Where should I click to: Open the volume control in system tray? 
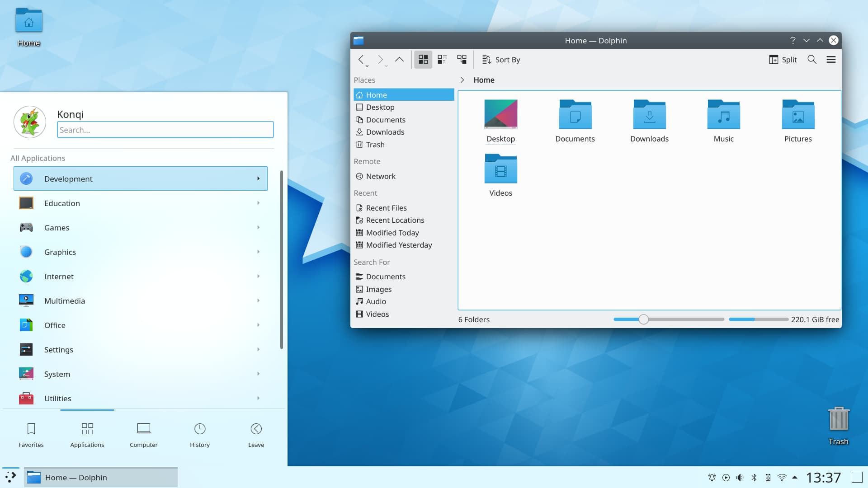(740, 477)
